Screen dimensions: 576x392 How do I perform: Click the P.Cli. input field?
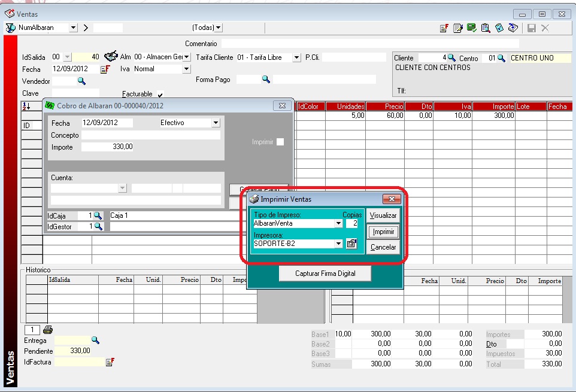[x=354, y=57]
